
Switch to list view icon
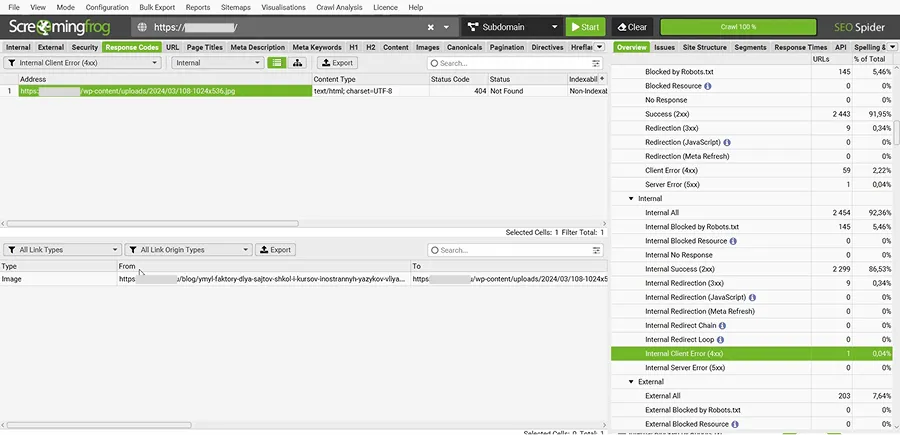coord(277,63)
